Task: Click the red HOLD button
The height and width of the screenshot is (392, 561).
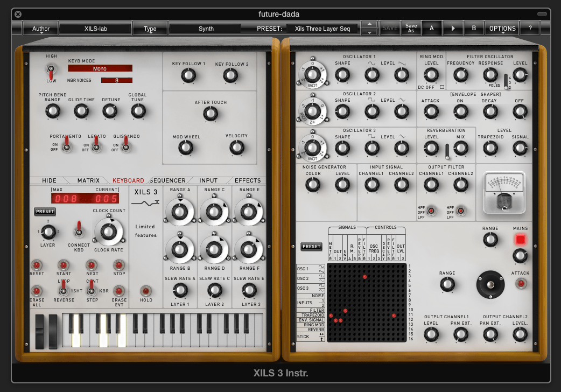Action: coord(145,291)
